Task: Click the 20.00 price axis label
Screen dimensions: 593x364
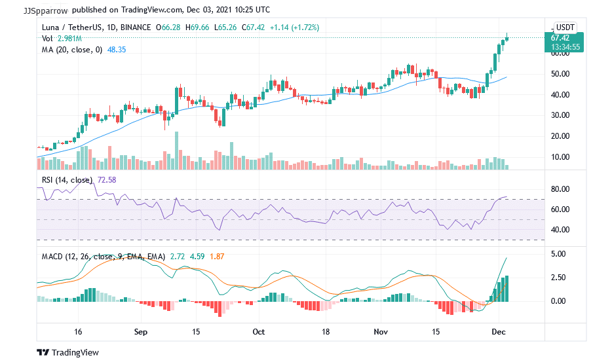Action: [560, 136]
